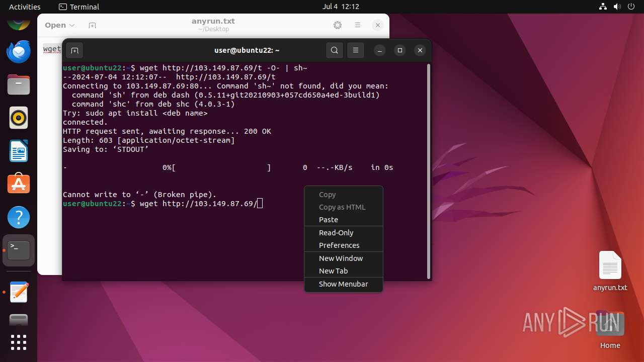
Task: Click the terminal vertical scrollbar
Action: coord(429,171)
